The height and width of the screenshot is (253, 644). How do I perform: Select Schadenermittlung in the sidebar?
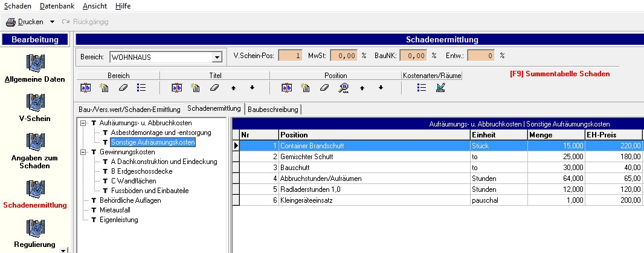pyautogui.click(x=35, y=194)
